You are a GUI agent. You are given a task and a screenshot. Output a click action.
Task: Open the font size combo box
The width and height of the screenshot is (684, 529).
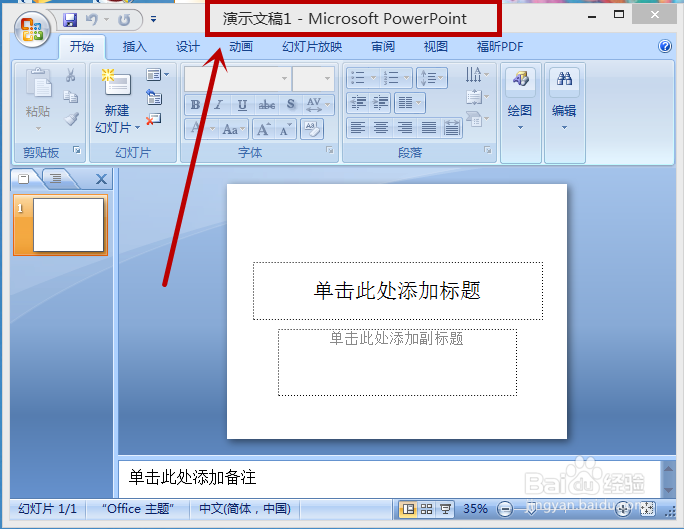(313, 78)
